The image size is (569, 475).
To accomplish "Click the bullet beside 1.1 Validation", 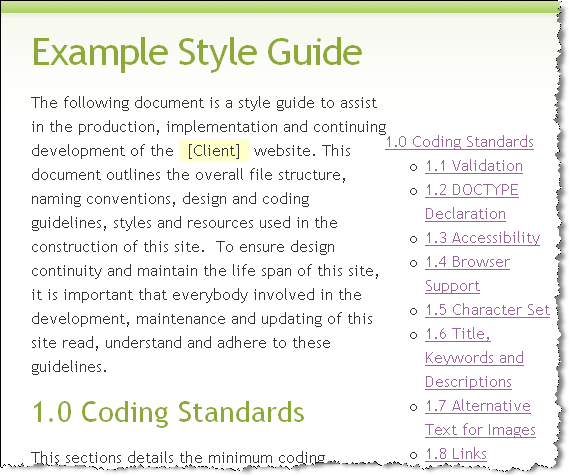I will pyautogui.click(x=413, y=167).
